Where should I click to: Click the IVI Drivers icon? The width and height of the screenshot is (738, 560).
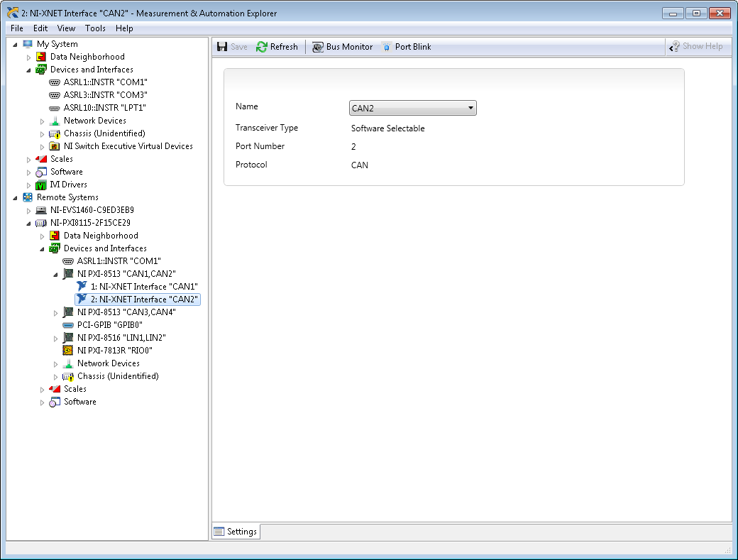41,185
